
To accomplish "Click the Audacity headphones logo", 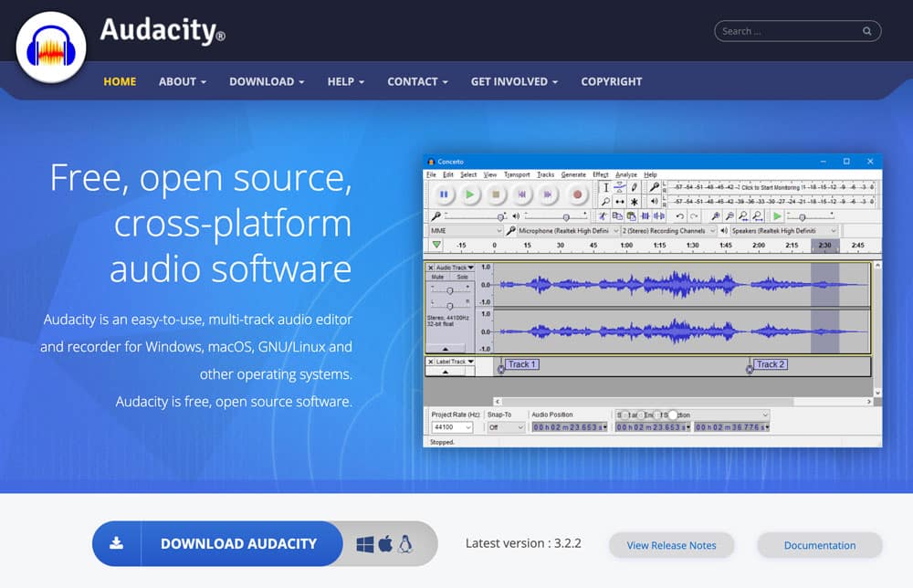I will (50, 47).
